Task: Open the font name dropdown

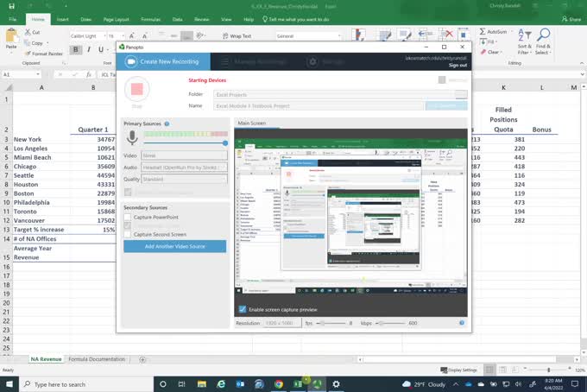Action: click(104, 36)
